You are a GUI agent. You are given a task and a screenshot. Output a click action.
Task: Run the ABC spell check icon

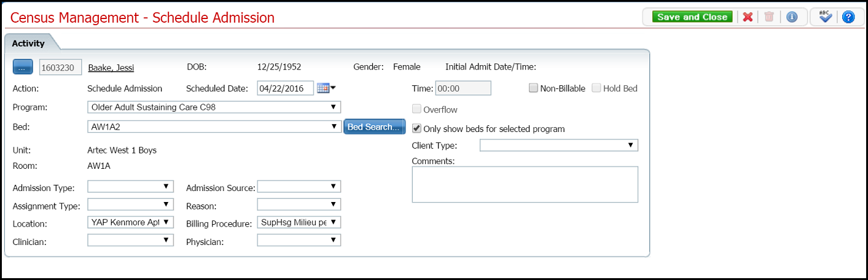coord(825,17)
